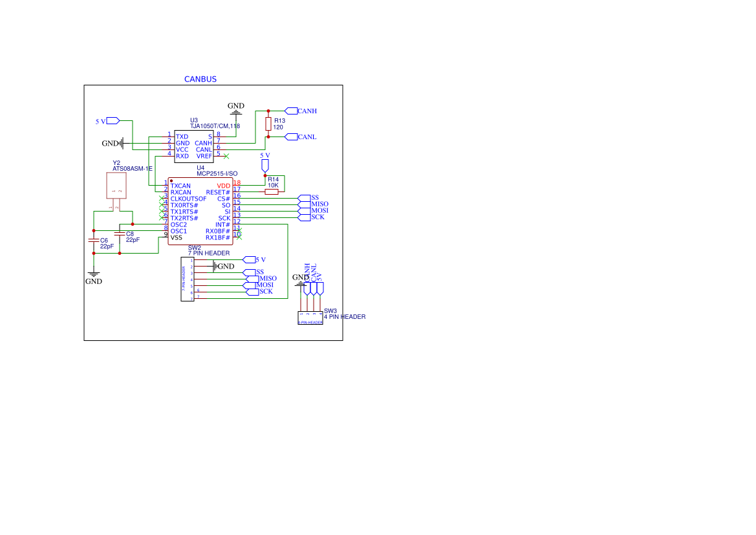Viewport: 756px width, 535px height.
Task: Select the CANL net label text
Action: pyautogui.click(x=306, y=136)
